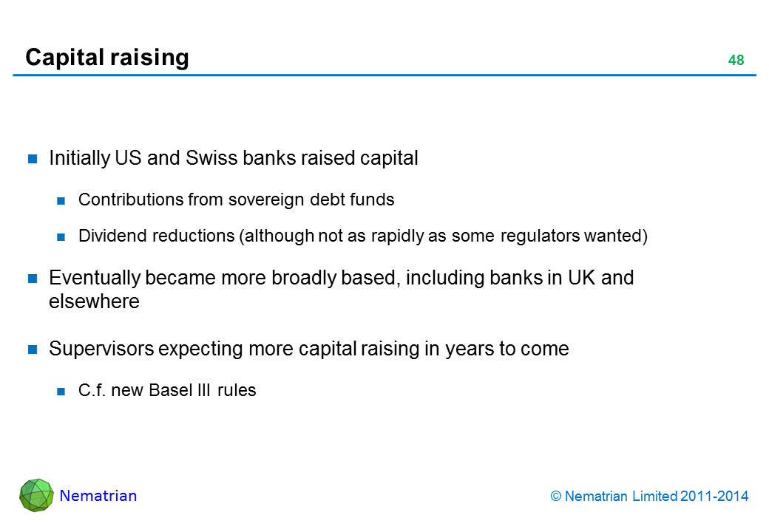This screenshot has height=532, width=769.
Task: Select the 'Eventually became more broadly based' line
Action: [341, 278]
